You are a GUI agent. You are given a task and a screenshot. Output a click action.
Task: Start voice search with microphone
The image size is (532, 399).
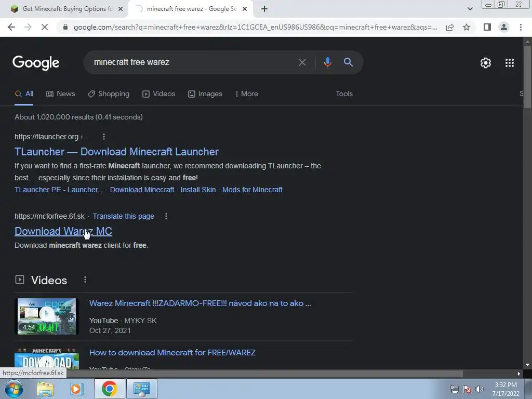[327, 62]
